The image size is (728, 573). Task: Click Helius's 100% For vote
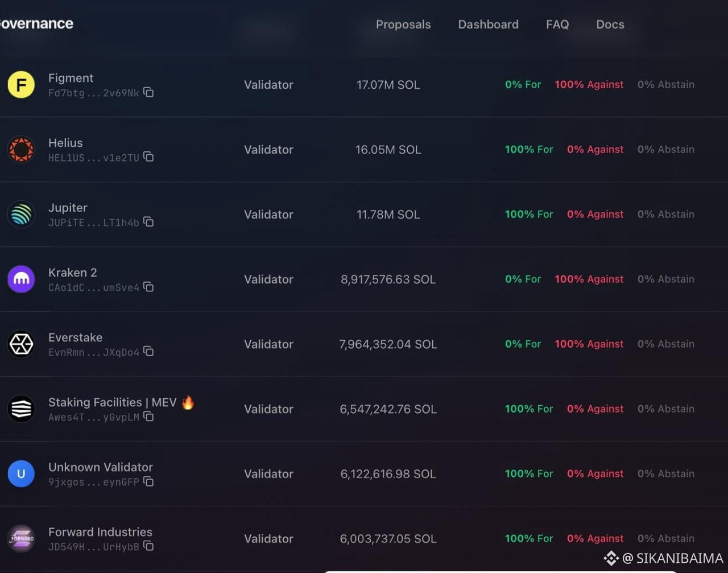coord(529,150)
